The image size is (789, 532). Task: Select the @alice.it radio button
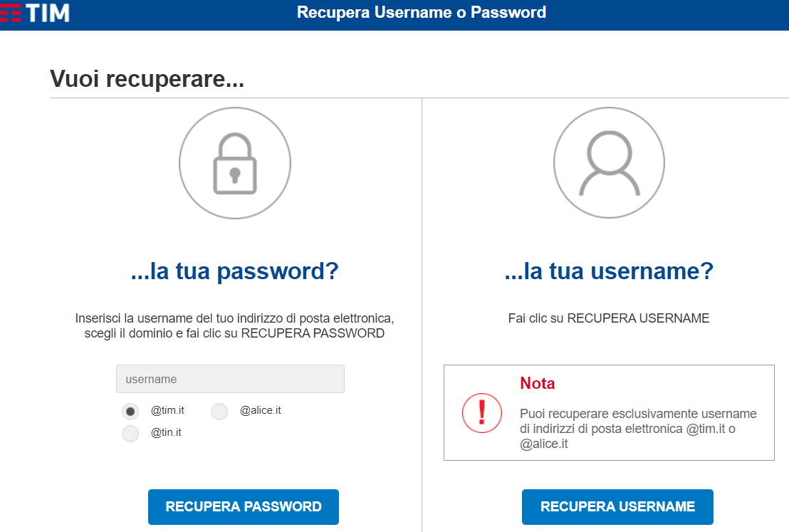tap(219, 412)
